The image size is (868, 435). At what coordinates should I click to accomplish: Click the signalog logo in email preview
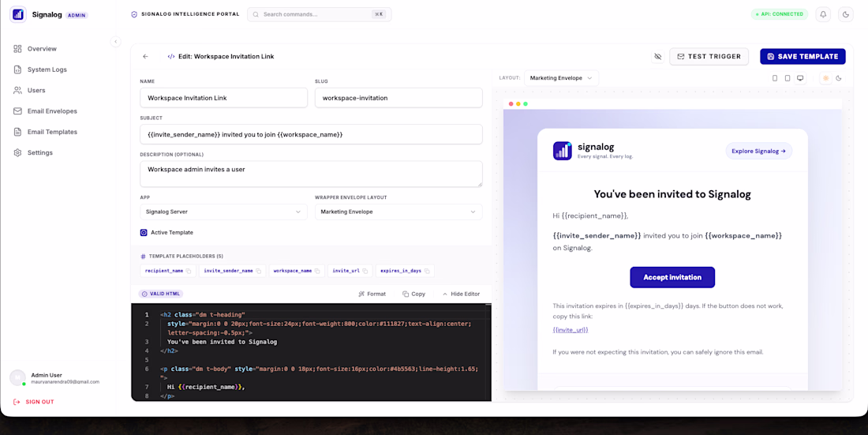(x=563, y=151)
